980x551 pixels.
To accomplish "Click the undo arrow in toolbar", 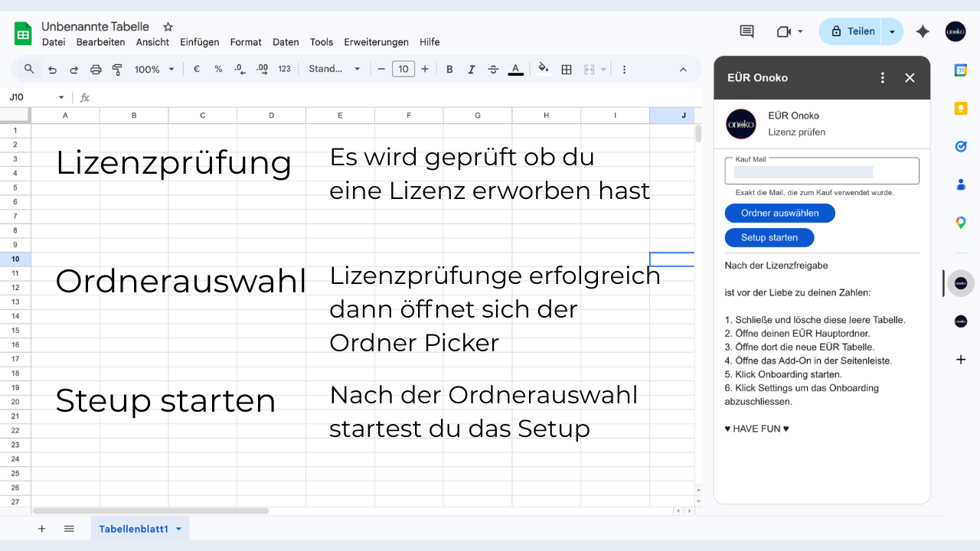I will (x=52, y=69).
